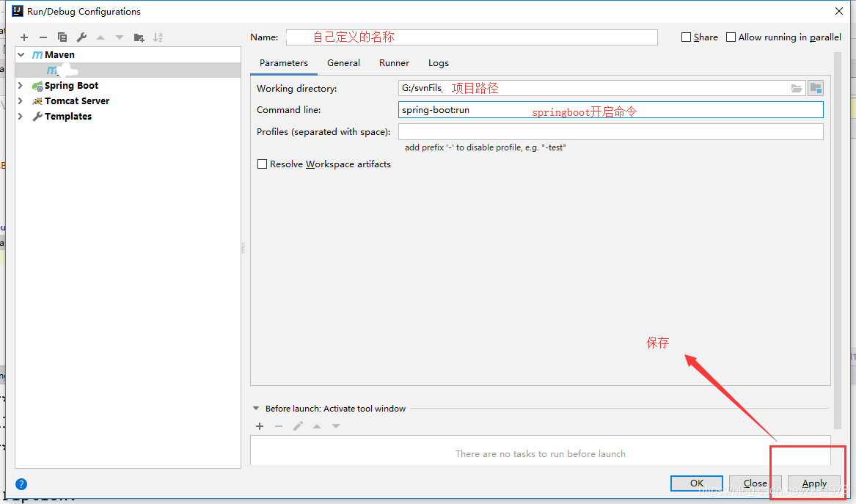Remove the selected configuration using minus icon
Image resolution: width=856 pixels, height=504 pixels.
(43, 37)
